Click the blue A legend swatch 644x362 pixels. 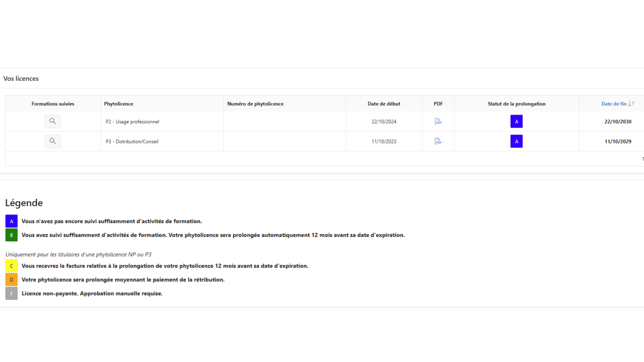coord(11,221)
